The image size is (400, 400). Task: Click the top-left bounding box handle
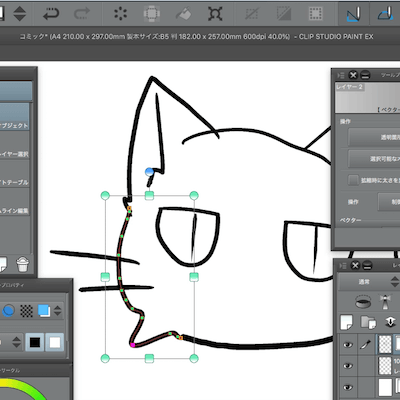tap(105, 195)
